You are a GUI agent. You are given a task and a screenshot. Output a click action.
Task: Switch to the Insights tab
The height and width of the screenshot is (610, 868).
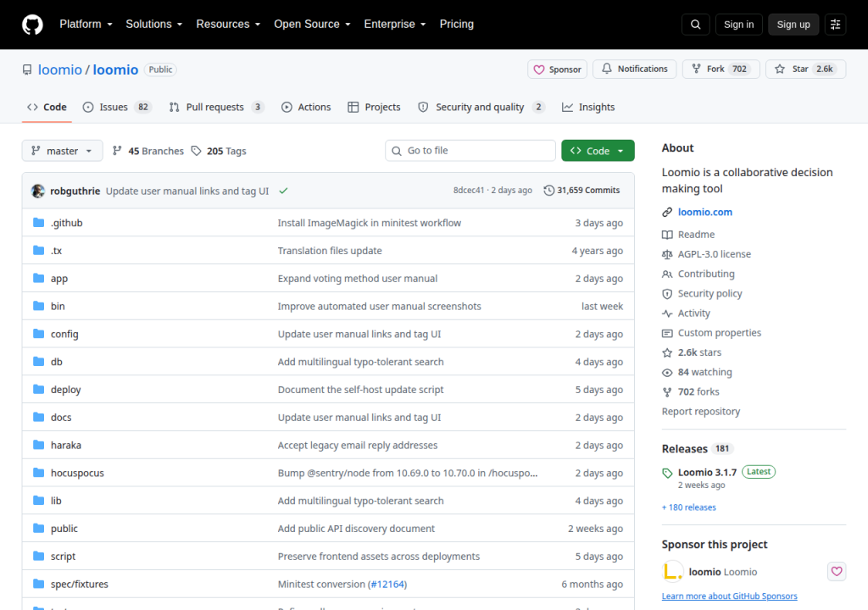[588, 107]
